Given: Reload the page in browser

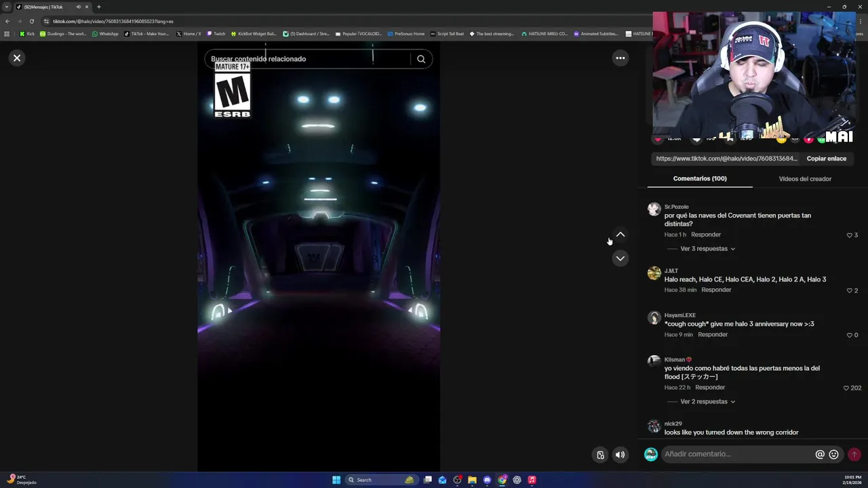Looking at the screenshot, I should [31, 21].
